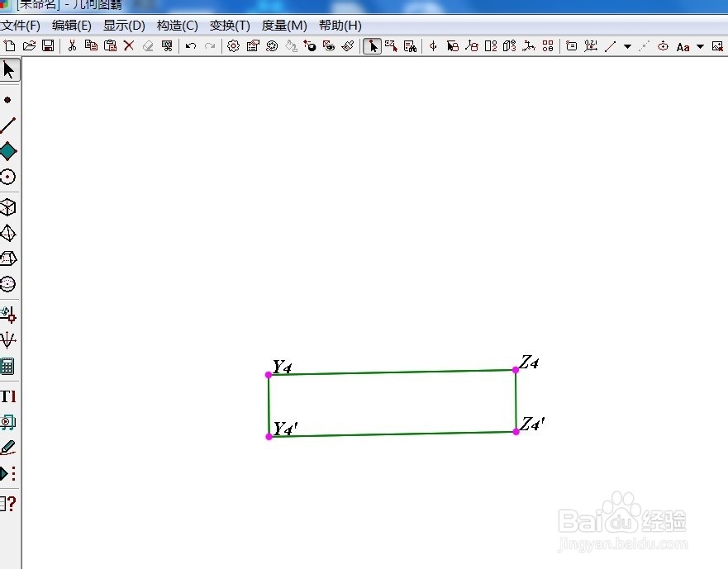Click the dashed line icon

644,46
